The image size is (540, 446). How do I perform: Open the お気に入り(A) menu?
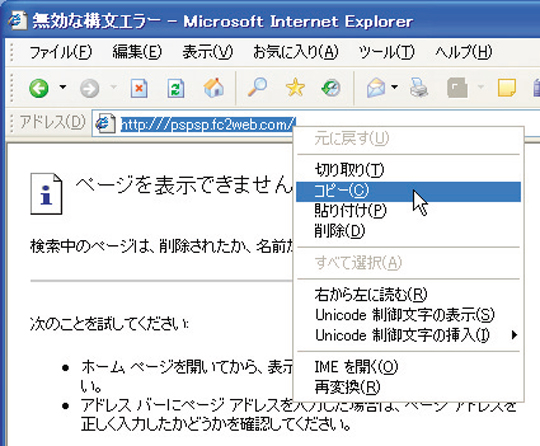[x=295, y=53]
